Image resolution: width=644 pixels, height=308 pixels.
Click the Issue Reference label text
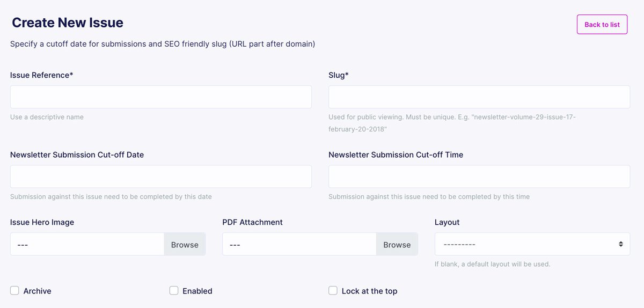point(41,75)
